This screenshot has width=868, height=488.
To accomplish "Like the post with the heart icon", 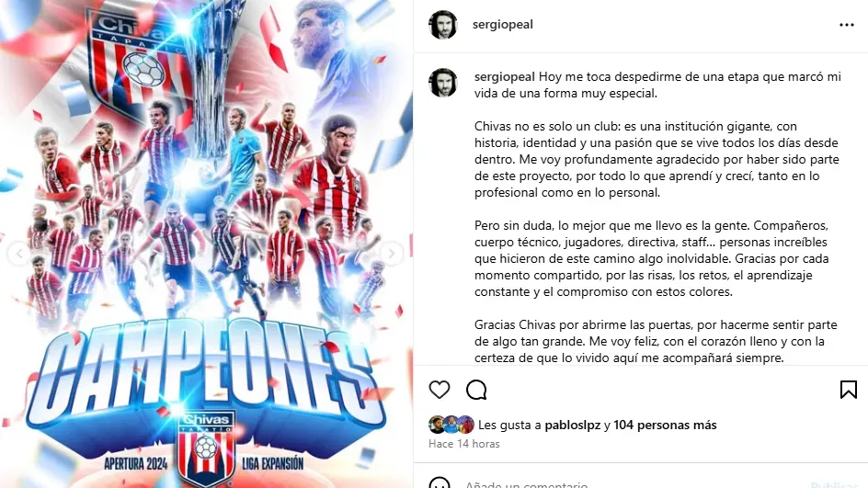I will pos(440,390).
